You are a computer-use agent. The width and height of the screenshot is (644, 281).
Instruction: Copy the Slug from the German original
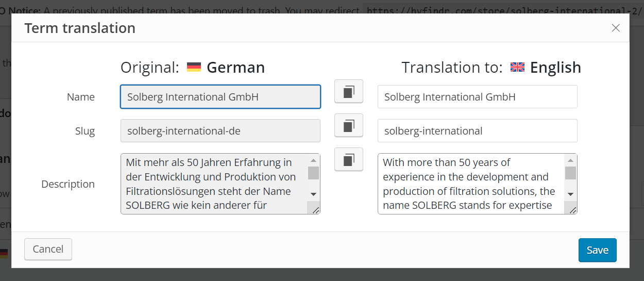[349, 125]
